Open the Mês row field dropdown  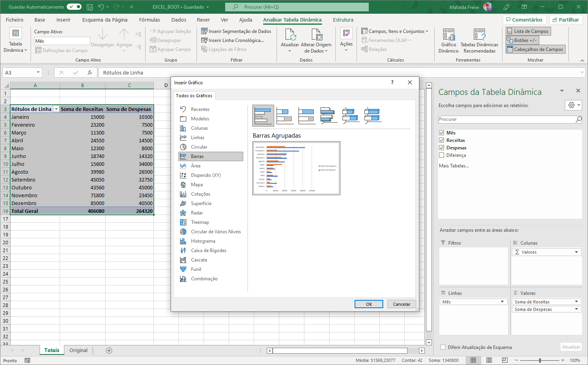pyautogui.click(x=502, y=302)
